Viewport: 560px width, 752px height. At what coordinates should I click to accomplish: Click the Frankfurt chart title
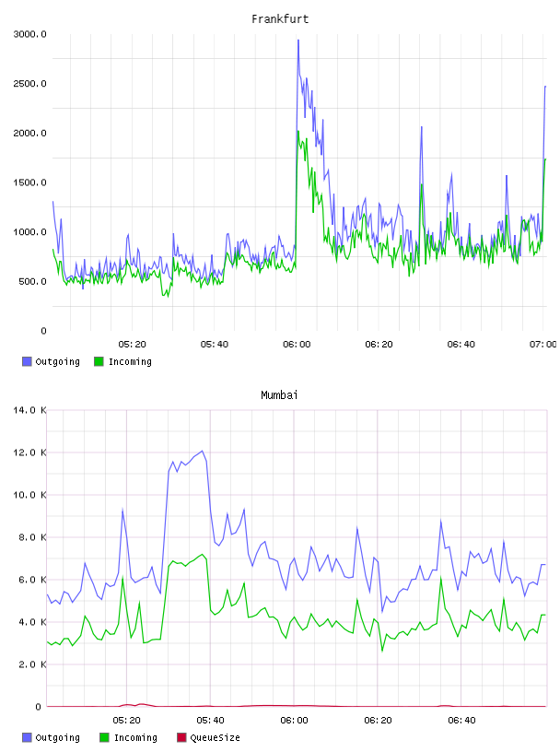[280, 19]
